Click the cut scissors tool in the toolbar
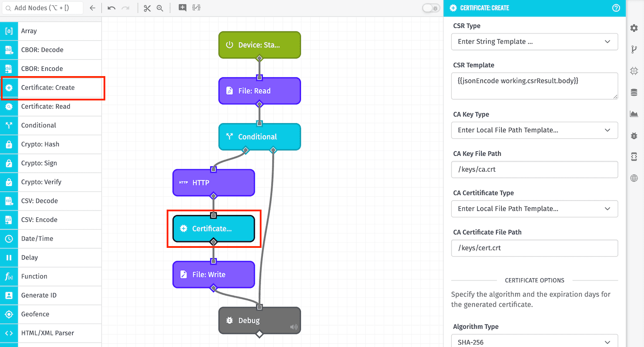Image resolution: width=644 pixels, height=347 pixels. (147, 8)
